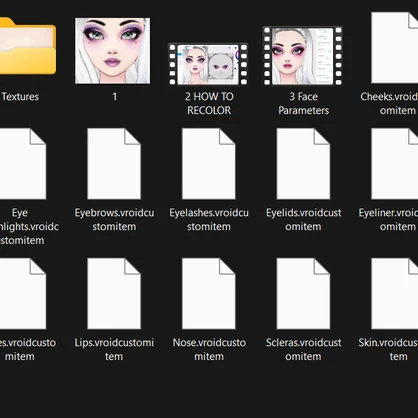Open the 3 Face Parameters video
Image resolution: width=418 pixels, height=418 pixels.
pyautogui.click(x=303, y=56)
